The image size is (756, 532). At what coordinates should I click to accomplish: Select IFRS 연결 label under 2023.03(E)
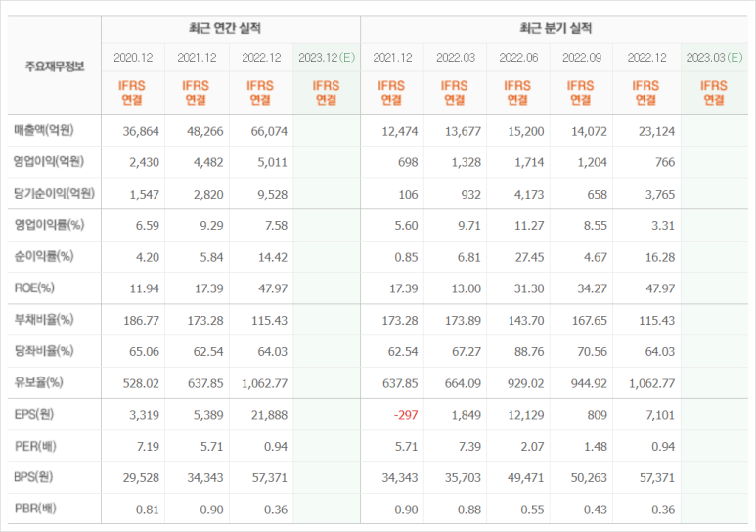click(x=714, y=93)
